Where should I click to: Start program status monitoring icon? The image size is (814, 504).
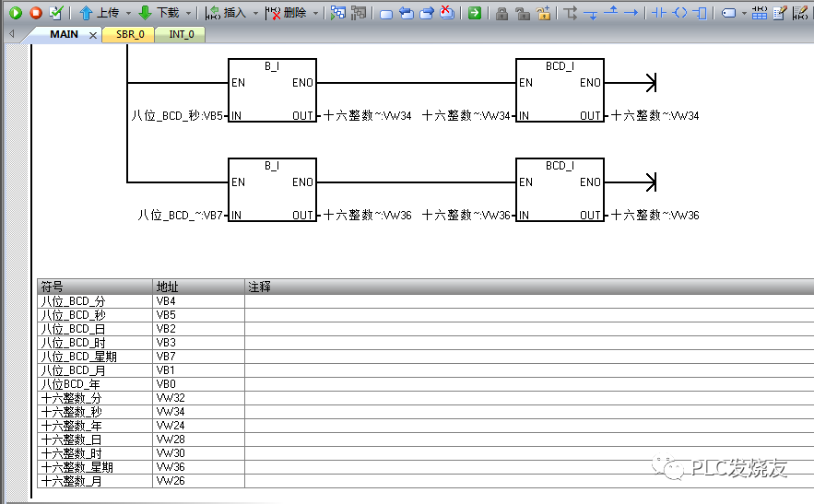coord(338,13)
